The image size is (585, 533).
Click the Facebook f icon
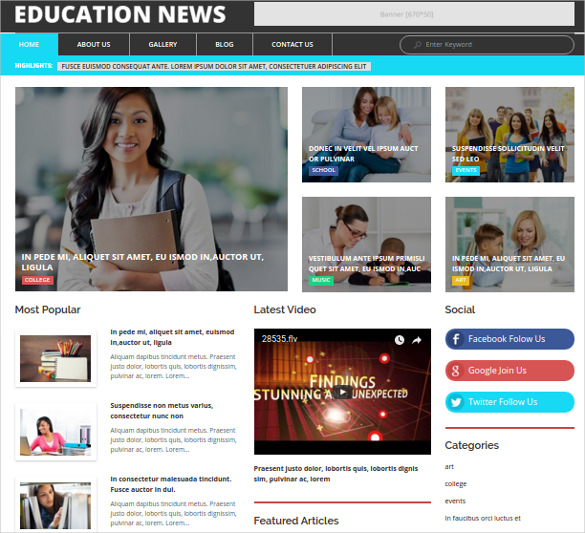coord(456,339)
